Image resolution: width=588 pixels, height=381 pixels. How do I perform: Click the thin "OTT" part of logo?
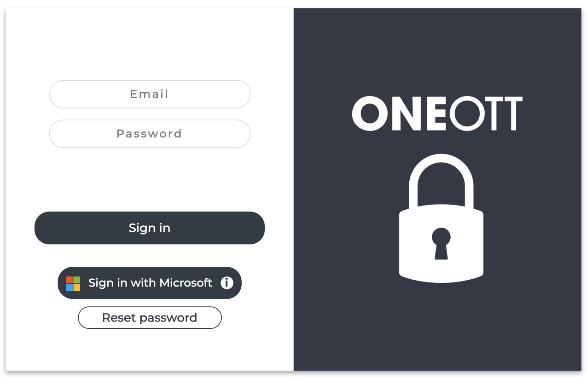point(485,114)
